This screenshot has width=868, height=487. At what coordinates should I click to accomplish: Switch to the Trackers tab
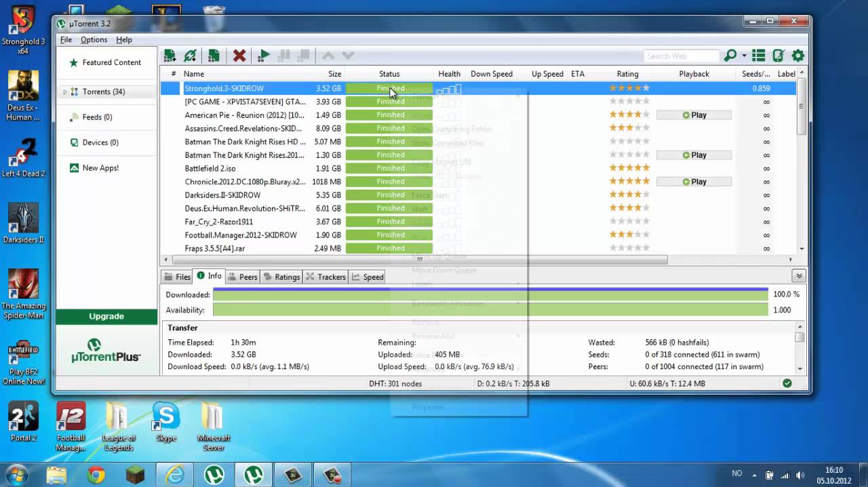pos(325,277)
